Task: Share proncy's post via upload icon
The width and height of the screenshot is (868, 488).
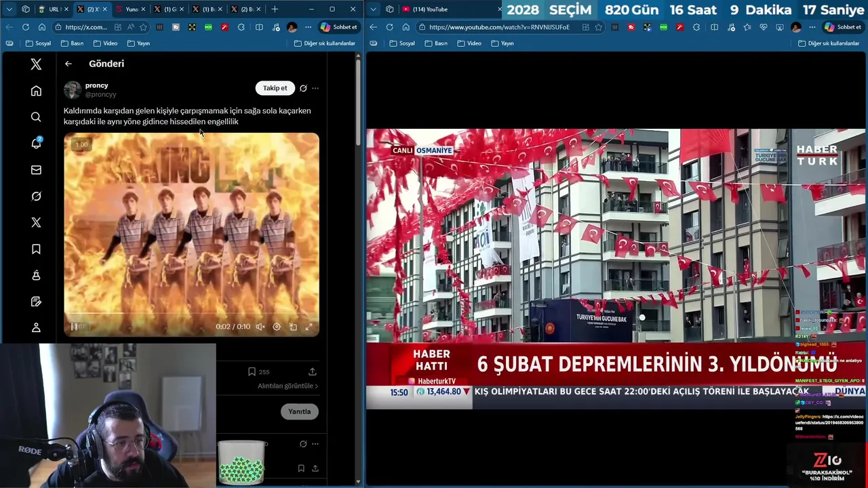Action: coord(313,371)
